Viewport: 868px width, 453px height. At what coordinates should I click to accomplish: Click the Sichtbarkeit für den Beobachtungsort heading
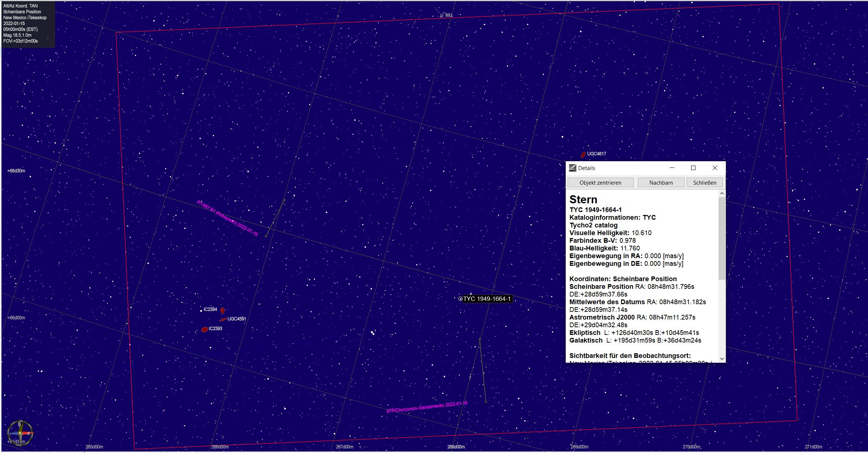click(630, 356)
